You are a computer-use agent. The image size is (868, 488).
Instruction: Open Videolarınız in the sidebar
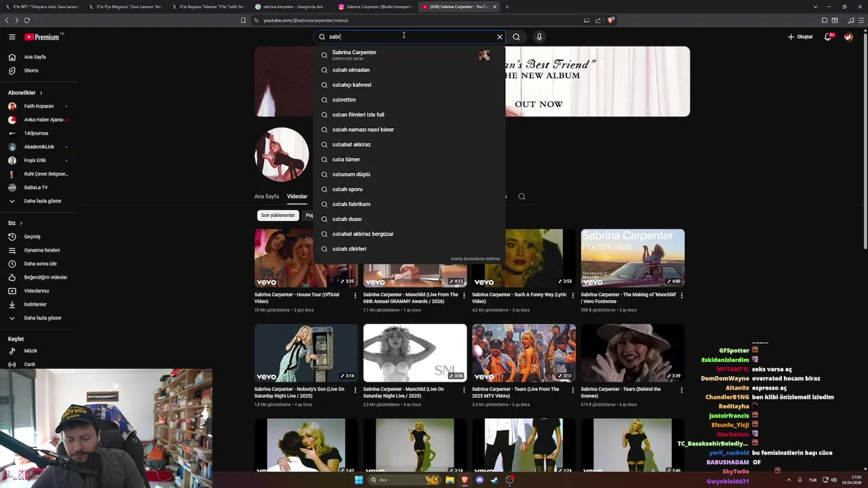[39, 291]
